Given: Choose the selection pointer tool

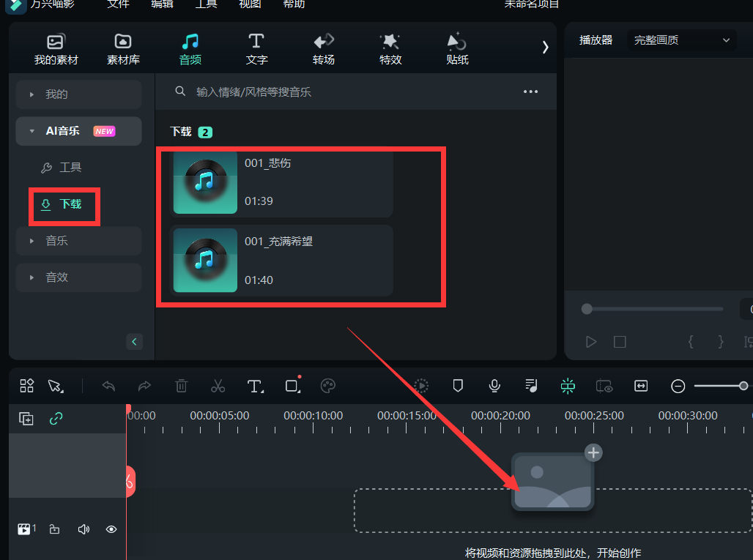Looking at the screenshot, I should click(x=56, y=386).
